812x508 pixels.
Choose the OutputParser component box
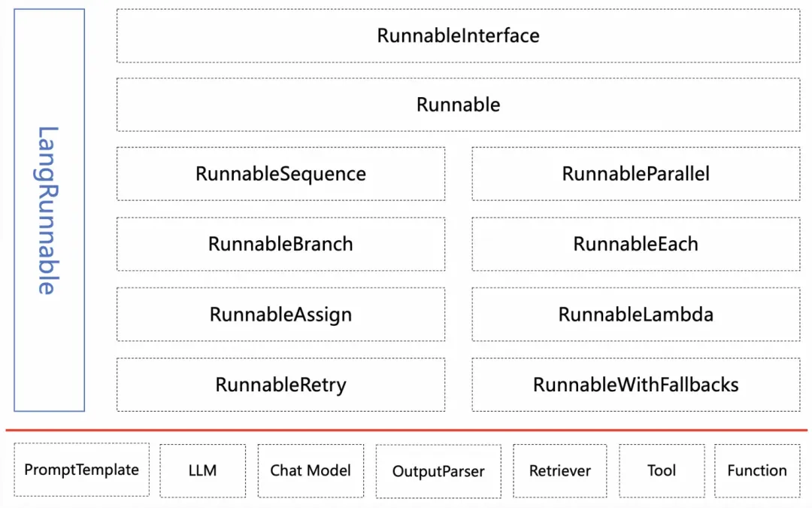(x=438, y=471)
